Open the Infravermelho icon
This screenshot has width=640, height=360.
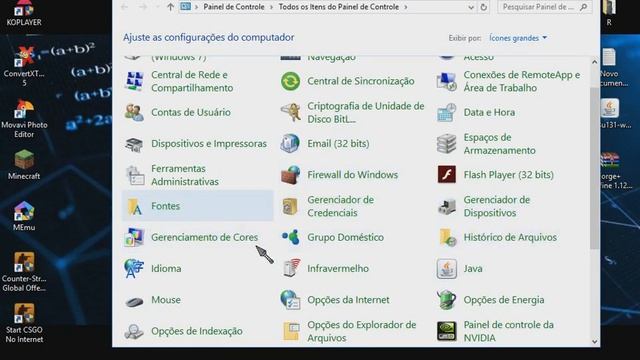(291, 268)
